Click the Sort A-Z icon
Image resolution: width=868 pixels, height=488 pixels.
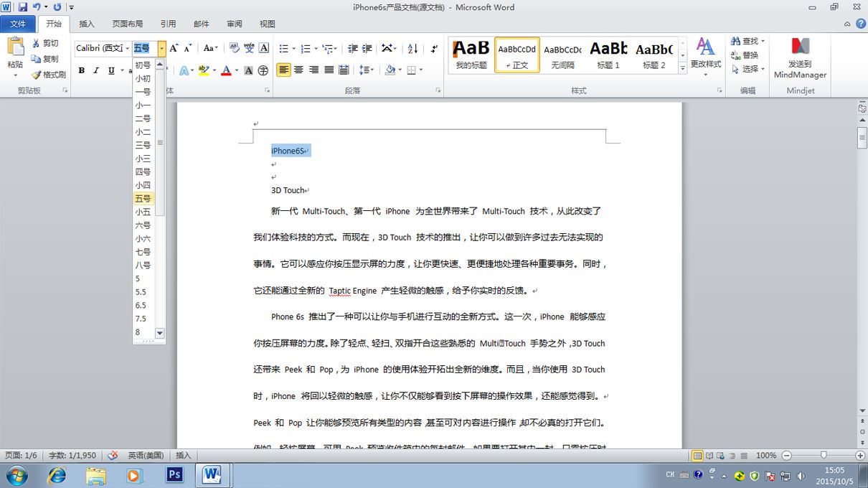(412, 48)
